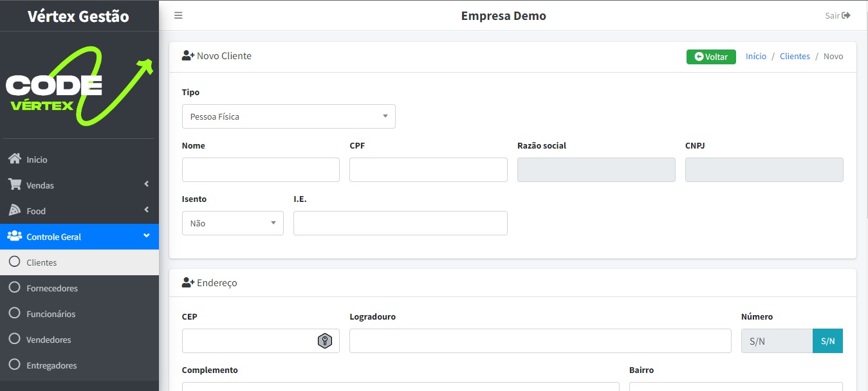Image resolution: width=868 pixels, height=391 pixels.
Task: Click the key icon in CEP field
Action: [x=325, y=341]
